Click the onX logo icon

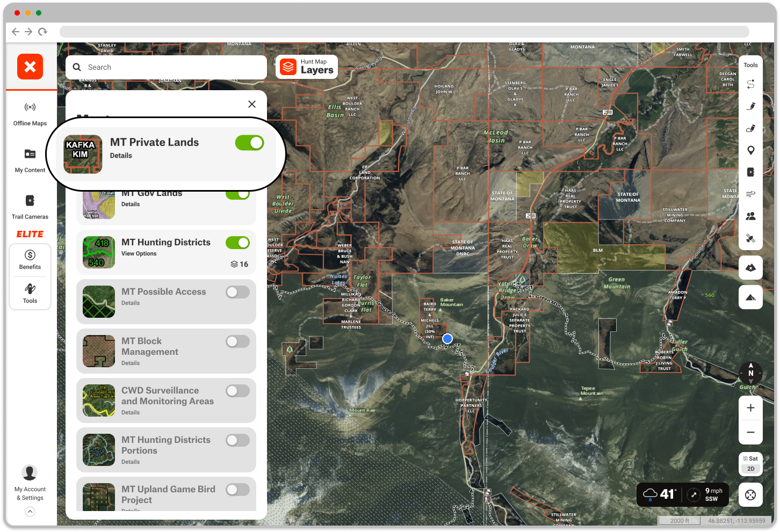30,67
